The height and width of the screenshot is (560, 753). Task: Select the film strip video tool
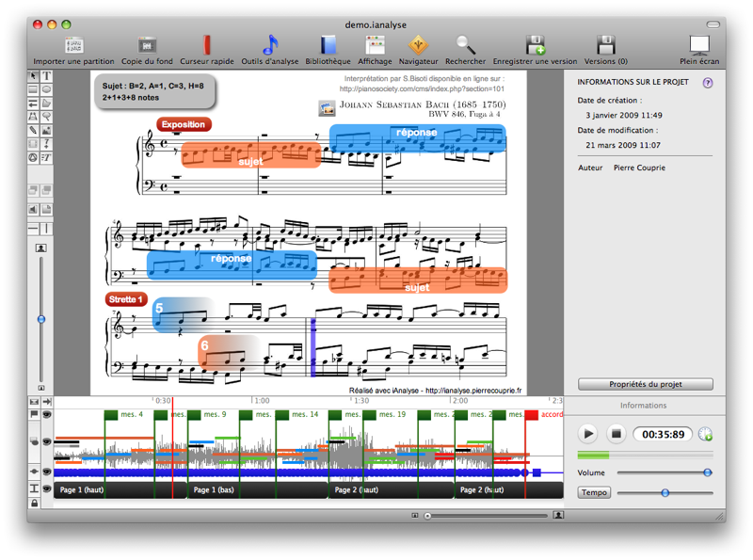click(33, 144)
